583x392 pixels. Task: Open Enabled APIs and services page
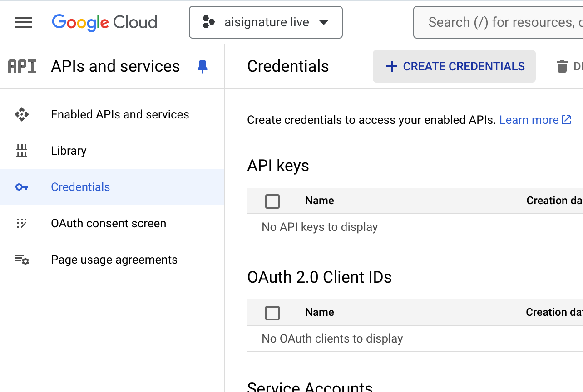click(120, 114)
